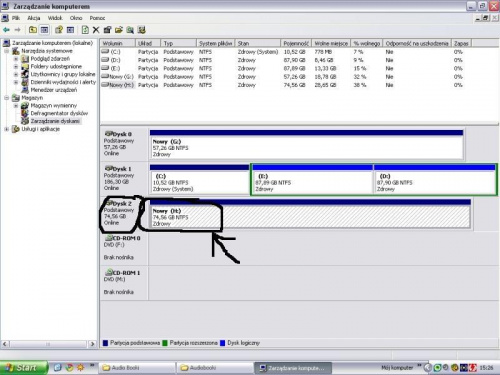Open Properties from the toolbar icon
The image size is (500, 375).
[x=59, y=30]
